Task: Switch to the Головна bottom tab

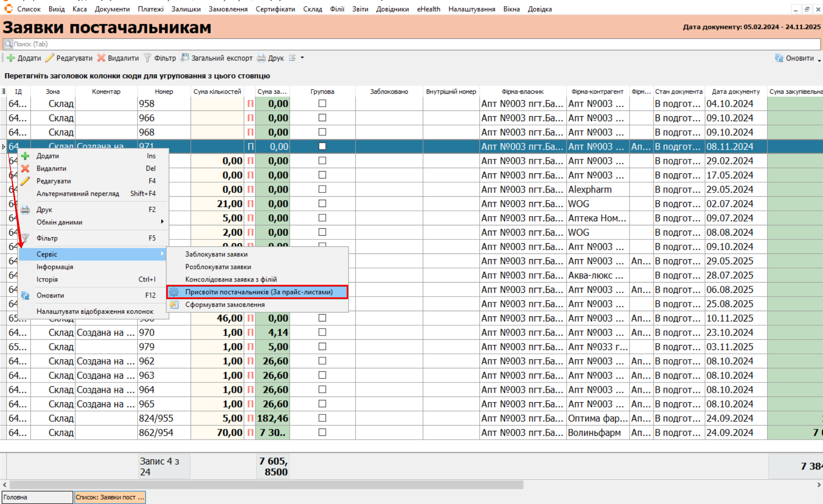Action: pyautogui.click(x=37, y=497)
